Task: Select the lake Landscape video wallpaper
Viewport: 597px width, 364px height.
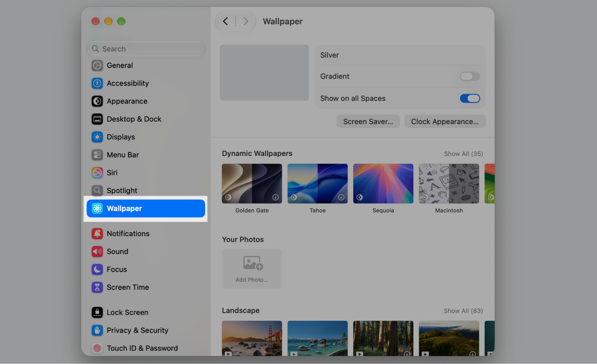Action: pos(317,338)
